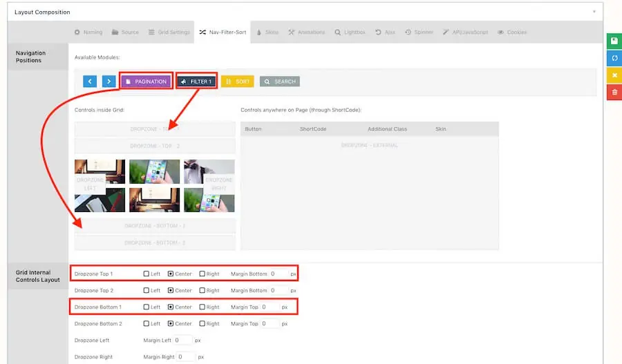The image size is (622, 364).
Task: Click the Skin column header
Action: coord(441,129)
